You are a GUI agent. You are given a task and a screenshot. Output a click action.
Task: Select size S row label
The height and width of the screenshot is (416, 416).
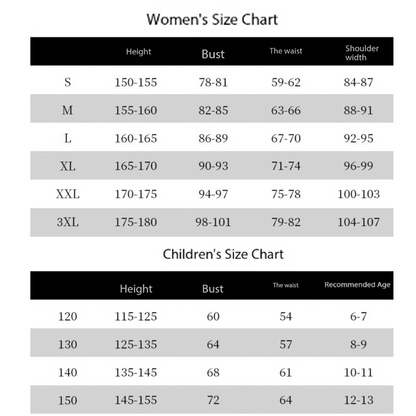68,82
